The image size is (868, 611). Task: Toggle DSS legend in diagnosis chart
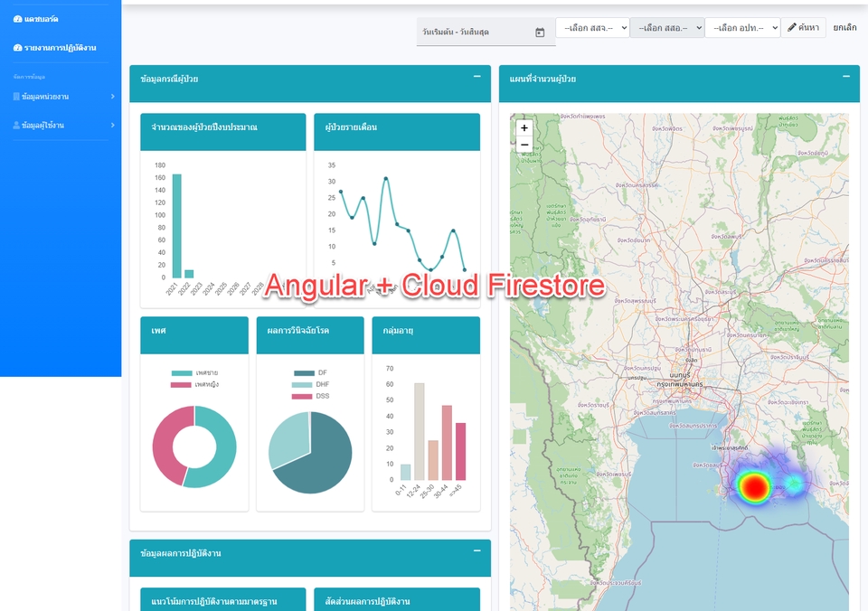pyautogui.click(x=310, y=396)
